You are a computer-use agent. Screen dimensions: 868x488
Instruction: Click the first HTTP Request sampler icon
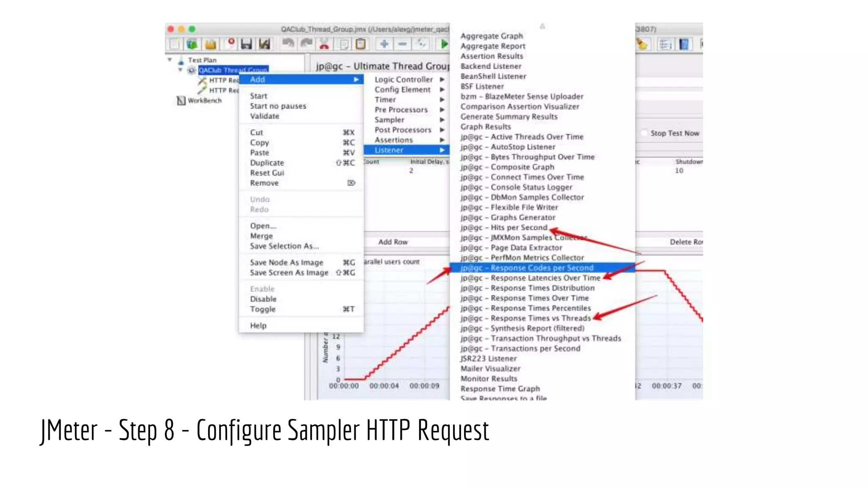pos(202,80)
